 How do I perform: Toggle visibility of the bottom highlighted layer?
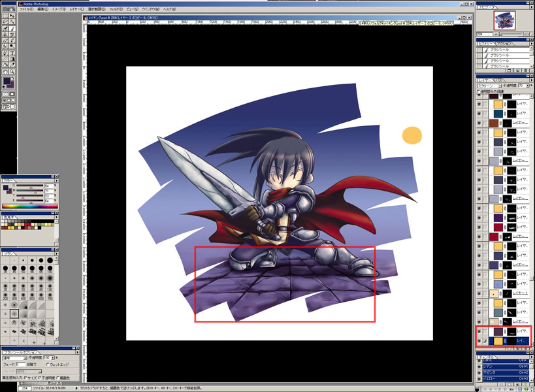tap(479, 341)
